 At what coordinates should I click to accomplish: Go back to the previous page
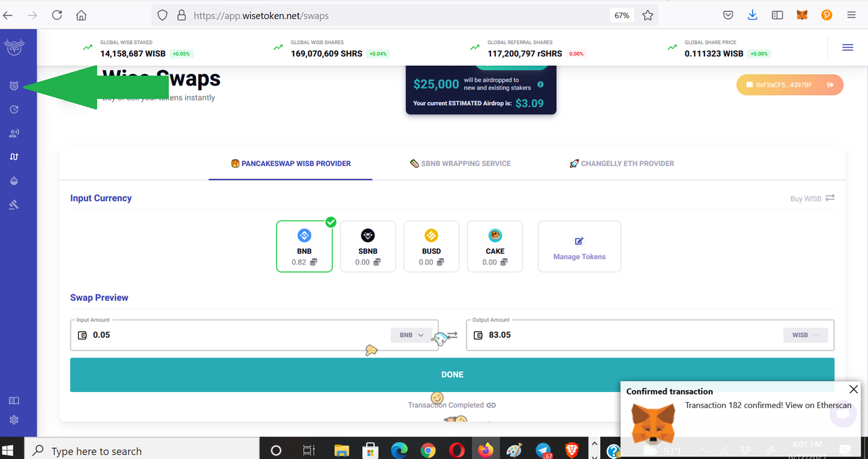pyautogui.click(x=7, y=15)
